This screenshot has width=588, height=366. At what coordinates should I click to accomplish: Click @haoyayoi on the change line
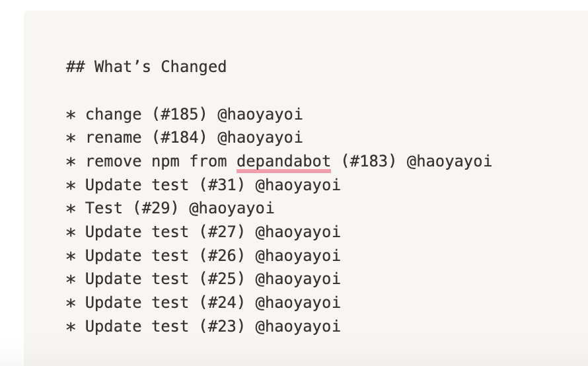260,115
